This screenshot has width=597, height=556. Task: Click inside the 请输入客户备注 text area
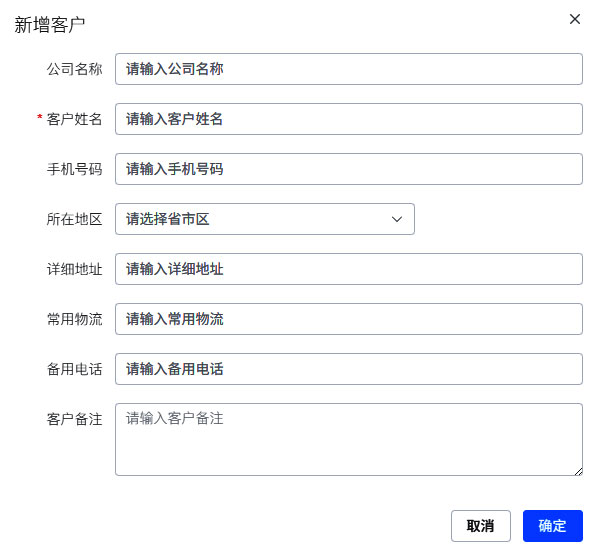click(x=349, y=439)
